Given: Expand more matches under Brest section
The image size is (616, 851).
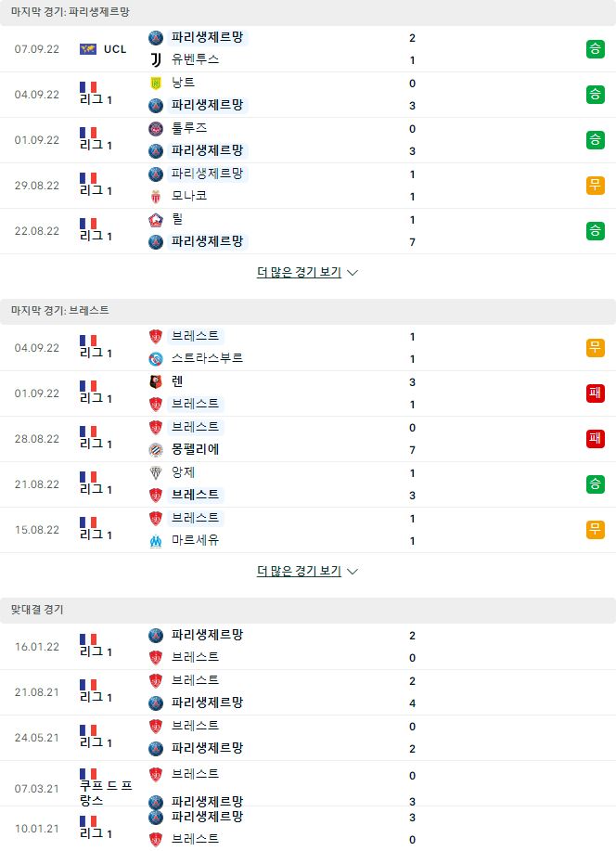Looking at the screenshot, I should click(307, 571).
